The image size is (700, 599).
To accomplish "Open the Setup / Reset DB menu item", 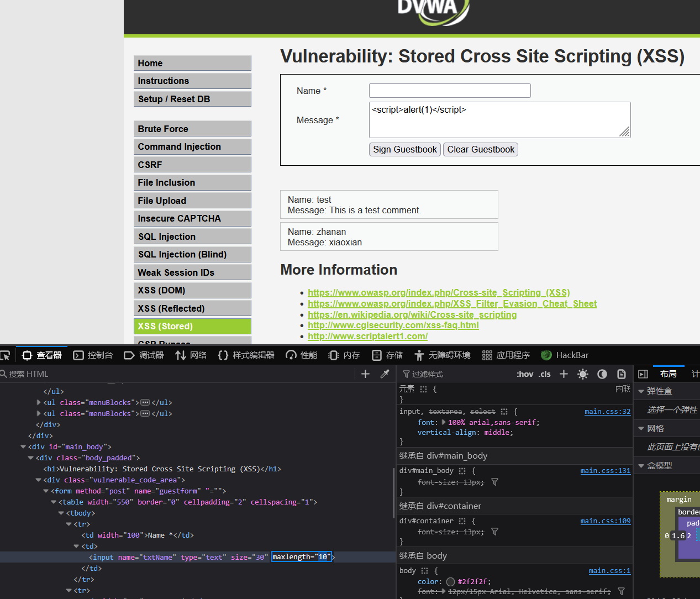I will (x=192, y=99).
